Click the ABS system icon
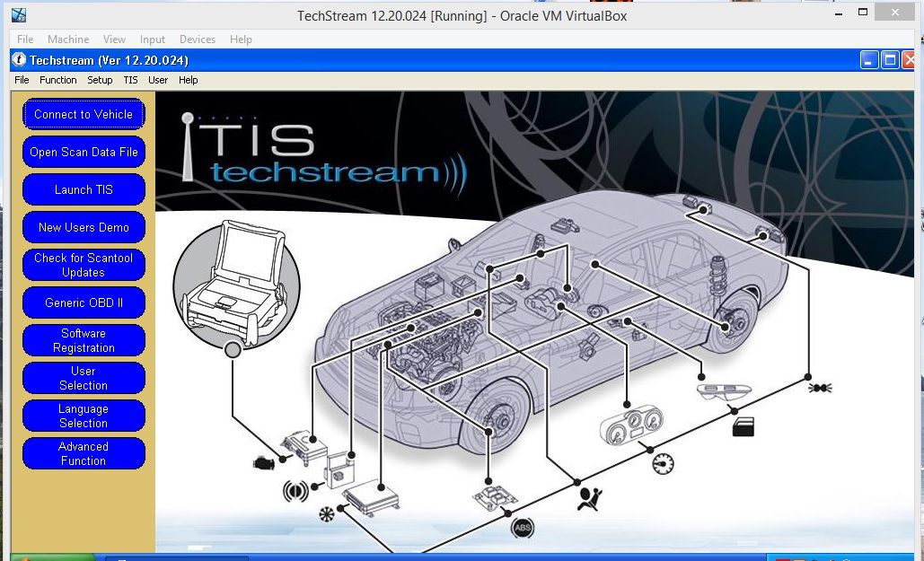The image size is (924, 561). point(523,528)
